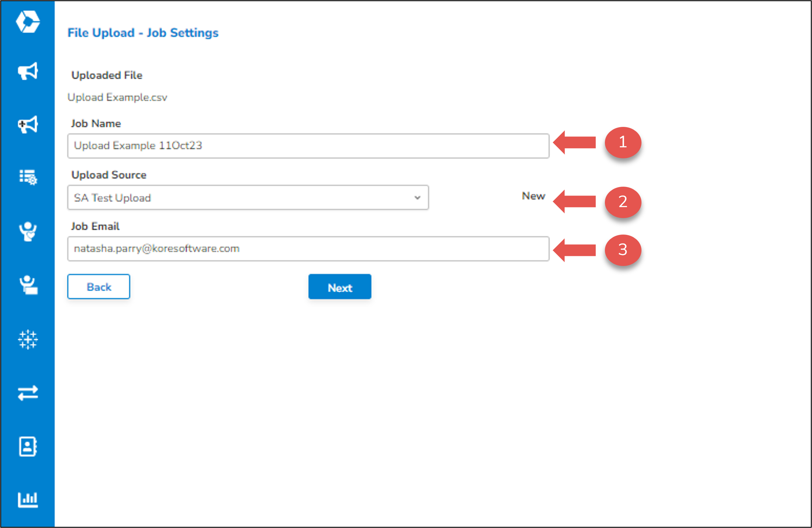The height and width of the screenshot is (528, 812).
Task: Click the Job Email label
Action: click(95, 226)
